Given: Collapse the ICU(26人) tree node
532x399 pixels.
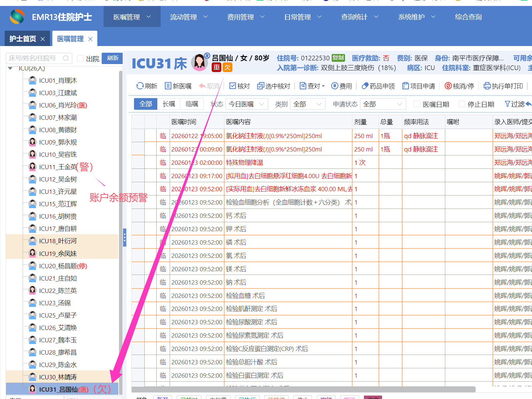Looking at the screenshot, I should click(x=10, y=68).
